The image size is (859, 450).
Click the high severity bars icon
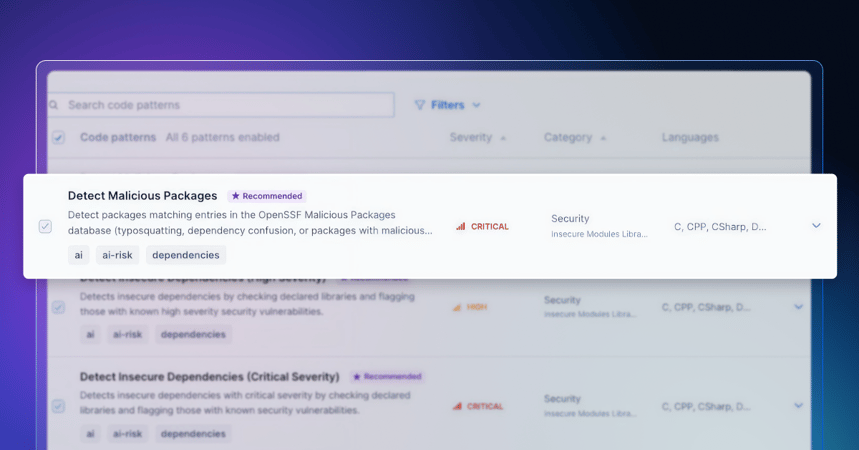[x=458, y=307]
